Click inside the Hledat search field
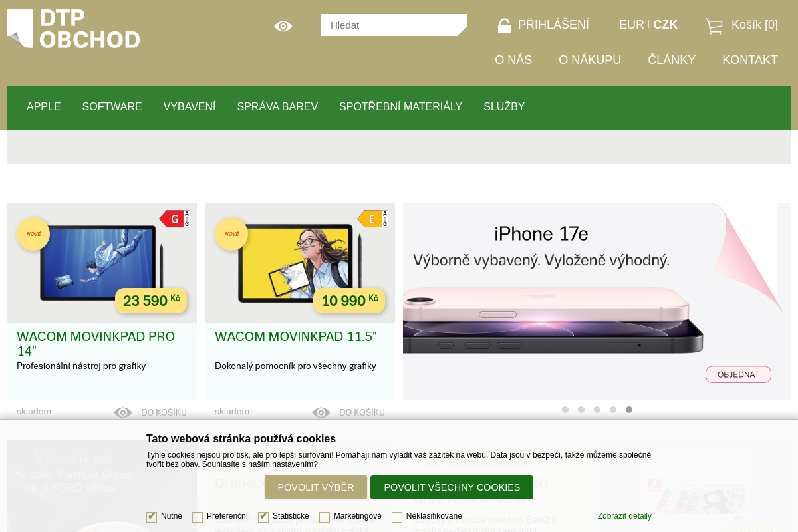The width and height of the screenshot is (798, 532). pos(392,25)
